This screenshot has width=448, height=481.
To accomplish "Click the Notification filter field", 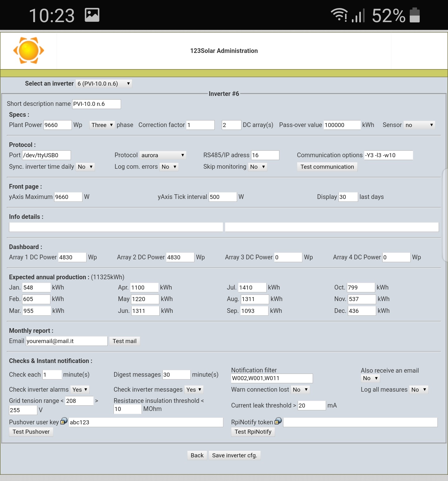I will (272, 378).
